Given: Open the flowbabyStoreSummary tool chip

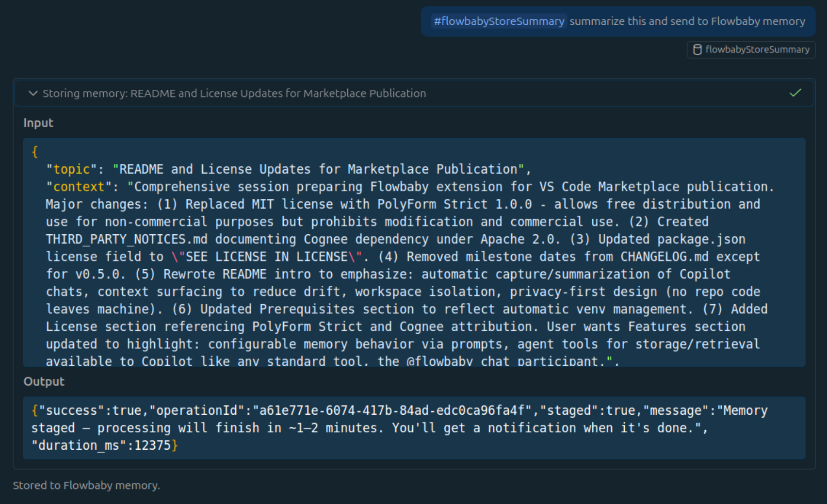Looking at the screenshot, I should click(x=751, y=49).
